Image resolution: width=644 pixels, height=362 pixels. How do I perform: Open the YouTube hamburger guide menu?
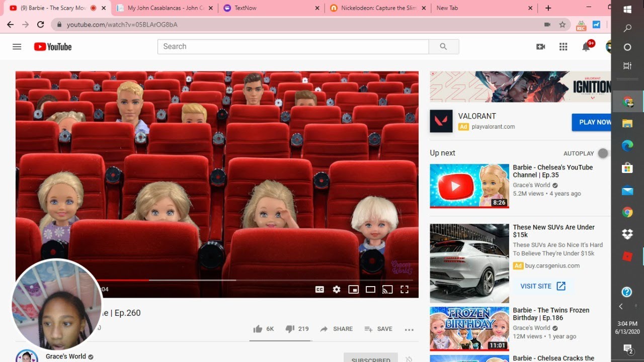point(17,47)
